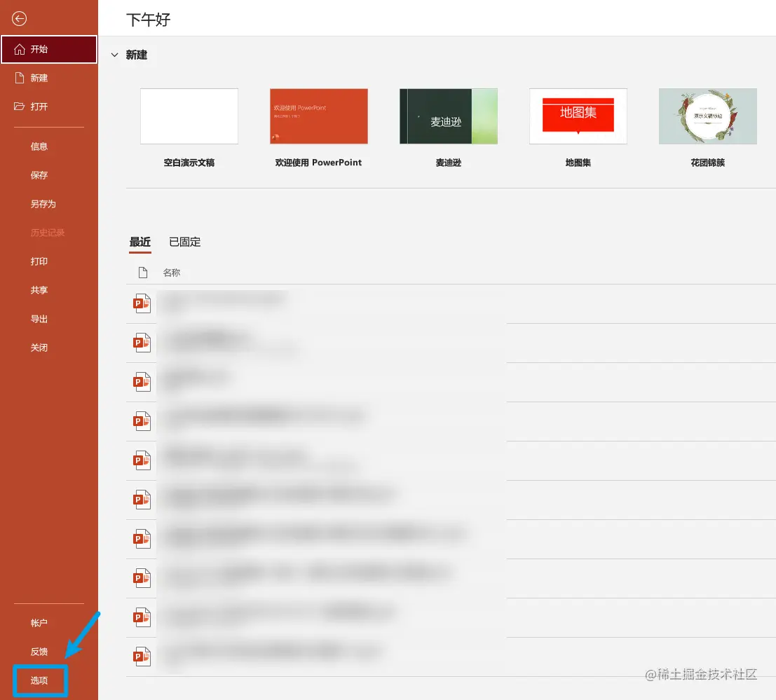Choose the 麦迪逊 template thumbnail

point(449,116)
